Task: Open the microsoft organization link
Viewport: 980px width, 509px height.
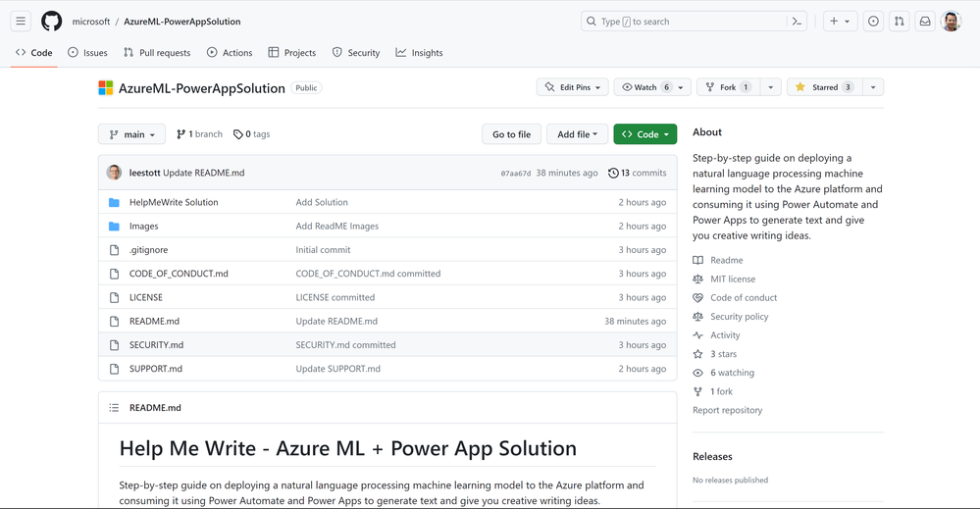Action: click(90, 22)
